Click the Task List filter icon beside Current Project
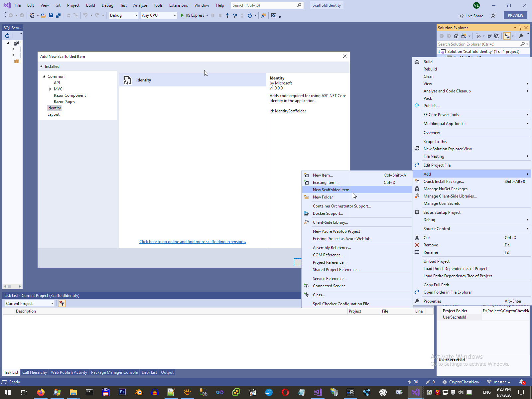Image resolution: width=532 pixels, height=399 pixels. [62, 303]
